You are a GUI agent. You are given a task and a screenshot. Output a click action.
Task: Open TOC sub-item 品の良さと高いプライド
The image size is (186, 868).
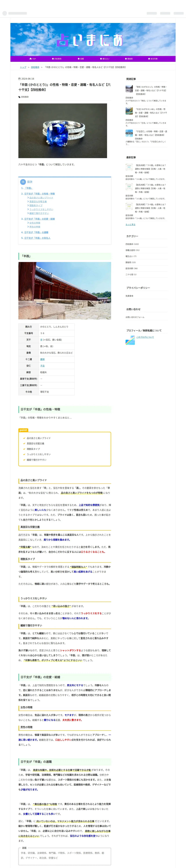coord(41,197)
